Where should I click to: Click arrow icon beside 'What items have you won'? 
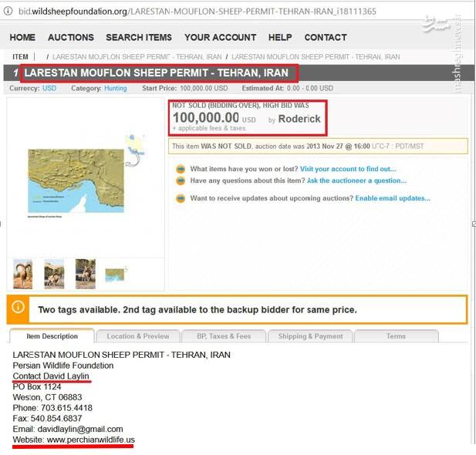pyautogui.click(x=181, y=169)
